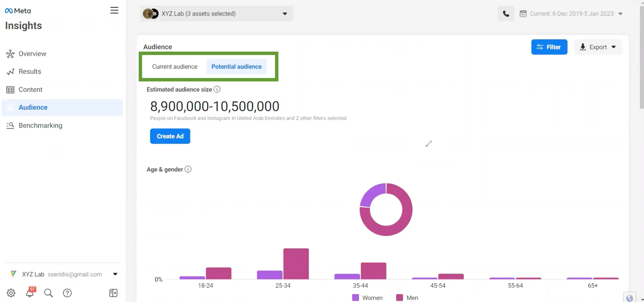Click the Overview nodes icon
The height and width of the screenshot is (302, 644).
10,54
